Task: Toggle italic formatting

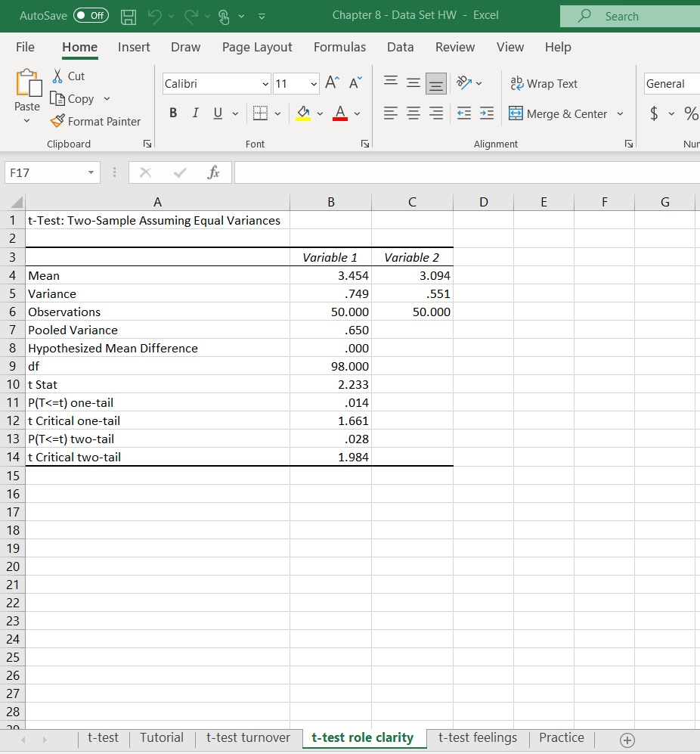Action: [195, 112]
